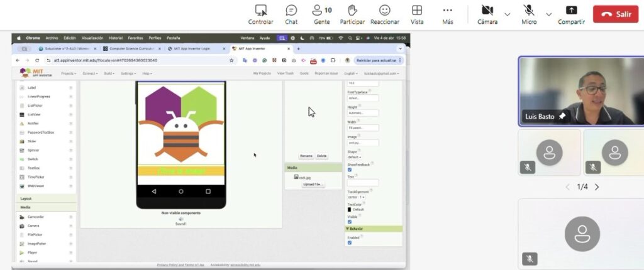Screen dimensions: 644x270
Task: Raise hand with the Participar button
Action: click(x=352, y=15)
